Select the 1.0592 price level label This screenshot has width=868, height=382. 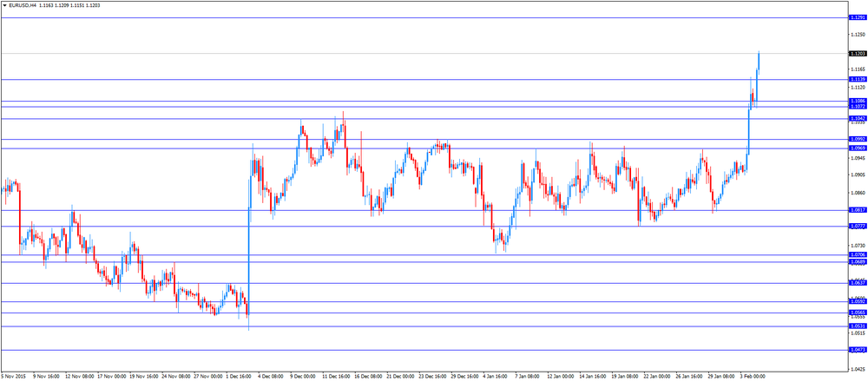[x=858, y=301]
